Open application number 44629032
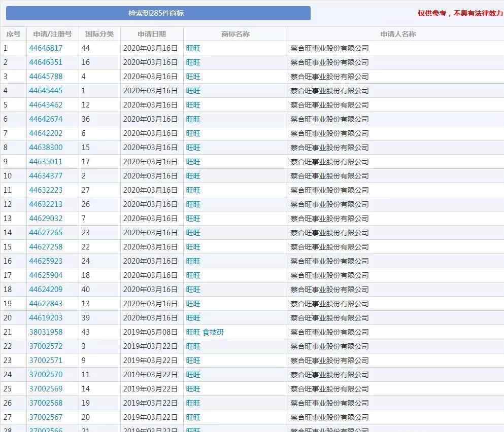The image size is (504, 432). 46,219
